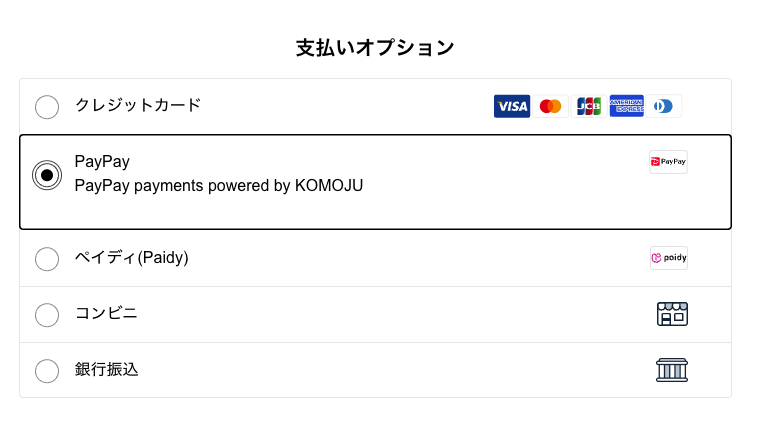Click the JCB card logo
The height and width of the screenshot is (437, 765).
(589, 106)
